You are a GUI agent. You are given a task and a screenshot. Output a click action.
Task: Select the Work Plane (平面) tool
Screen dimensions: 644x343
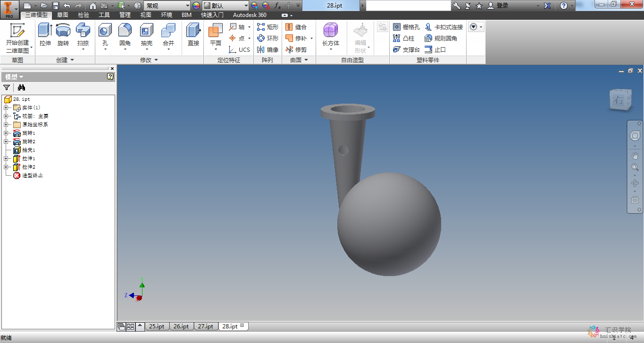point(215,37)
